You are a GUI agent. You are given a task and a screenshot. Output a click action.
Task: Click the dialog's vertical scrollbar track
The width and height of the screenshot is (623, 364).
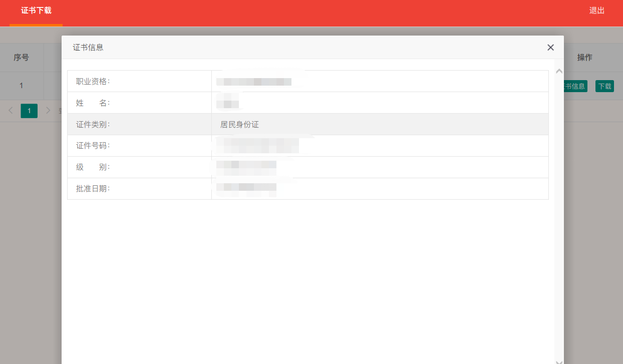[559, 225]
